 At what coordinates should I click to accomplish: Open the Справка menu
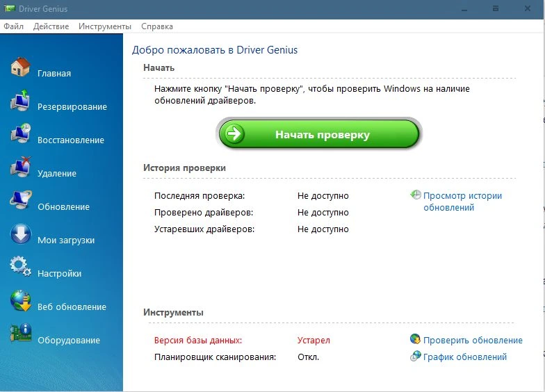[157, 26]
